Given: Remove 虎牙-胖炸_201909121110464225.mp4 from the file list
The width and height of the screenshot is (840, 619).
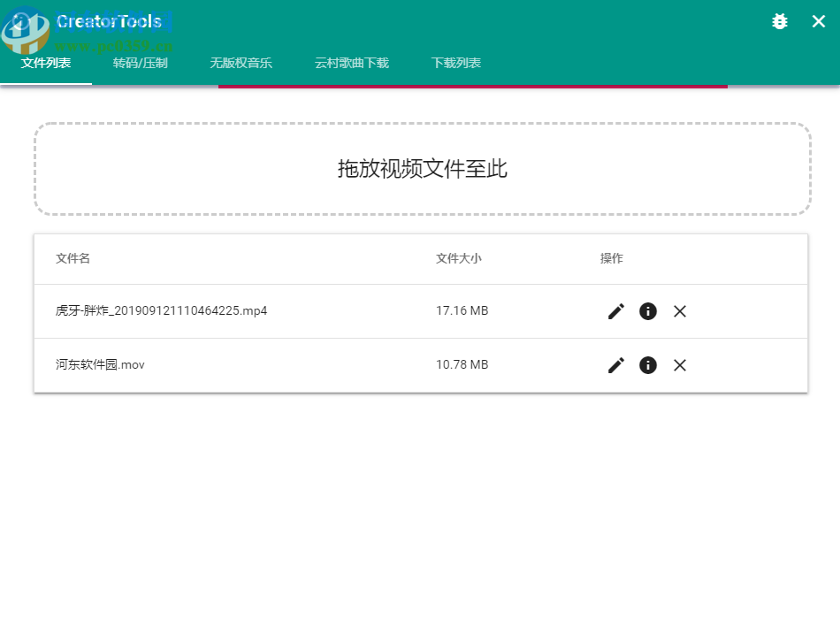Looking at the screenshot, I should coord(680,311).
